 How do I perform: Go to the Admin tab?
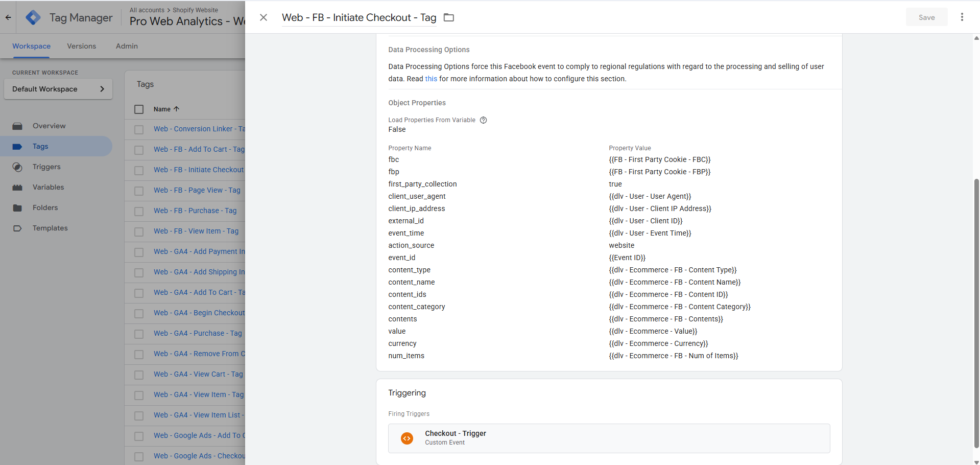coord(127,46)
